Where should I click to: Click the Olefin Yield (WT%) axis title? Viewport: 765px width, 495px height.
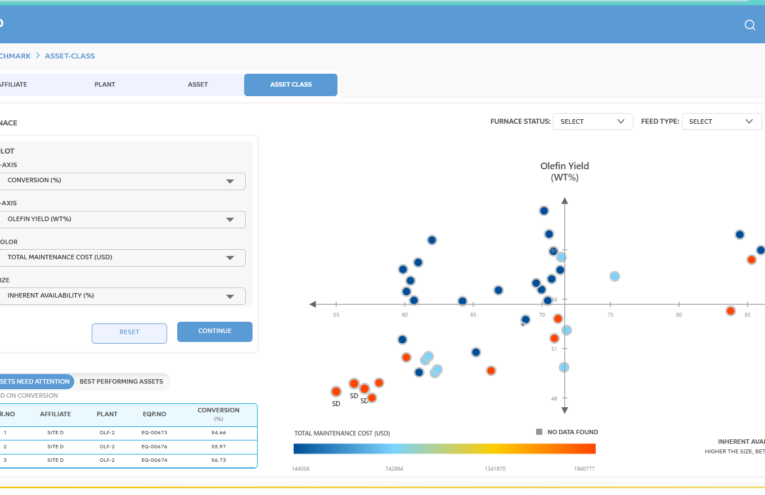[x=564, y=172]
